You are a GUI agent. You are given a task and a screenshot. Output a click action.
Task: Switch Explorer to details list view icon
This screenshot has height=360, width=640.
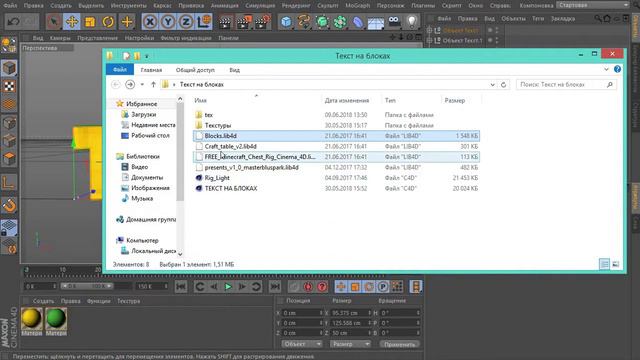(x=604, y=264)
